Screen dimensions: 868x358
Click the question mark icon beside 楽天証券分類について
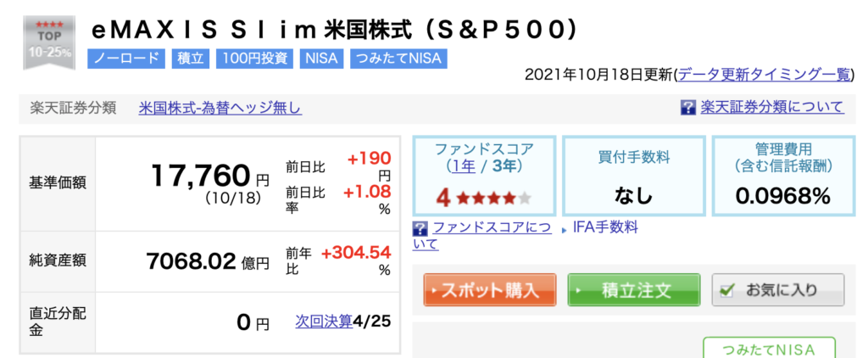pos(688,108)
